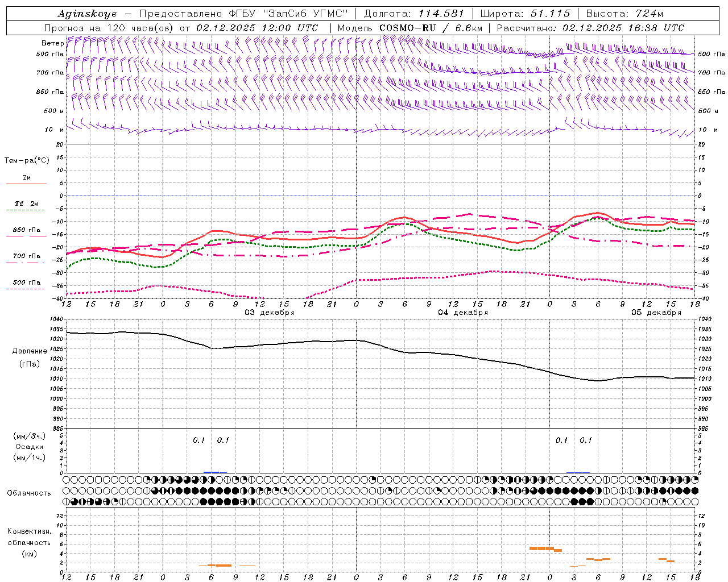Click the (км) unit under convective cloudiness
Screen dimensions: 728x582
coord(29,554)
